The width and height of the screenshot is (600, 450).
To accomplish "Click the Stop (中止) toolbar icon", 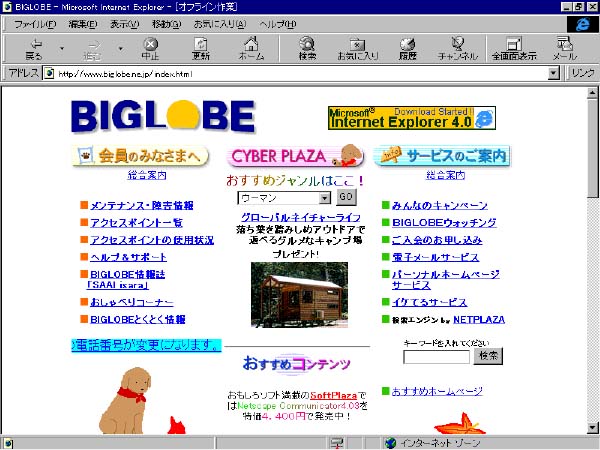I will pos(150,49).
